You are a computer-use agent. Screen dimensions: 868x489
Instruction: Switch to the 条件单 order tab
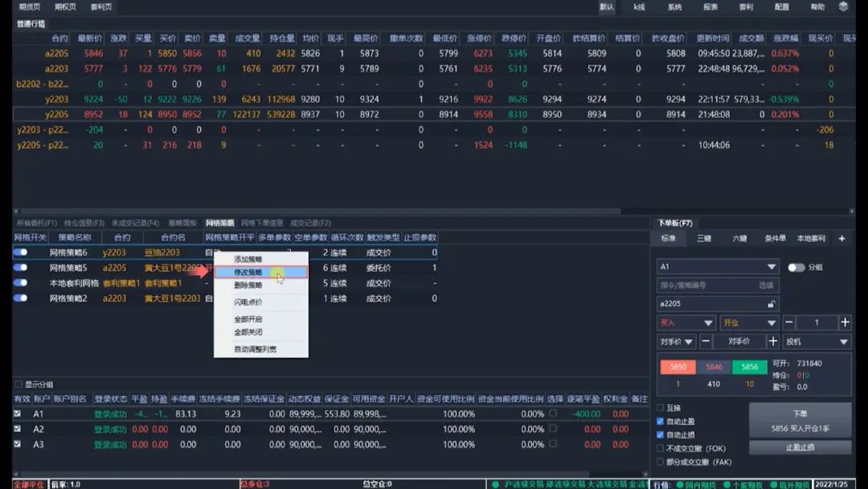click(775, 239)
